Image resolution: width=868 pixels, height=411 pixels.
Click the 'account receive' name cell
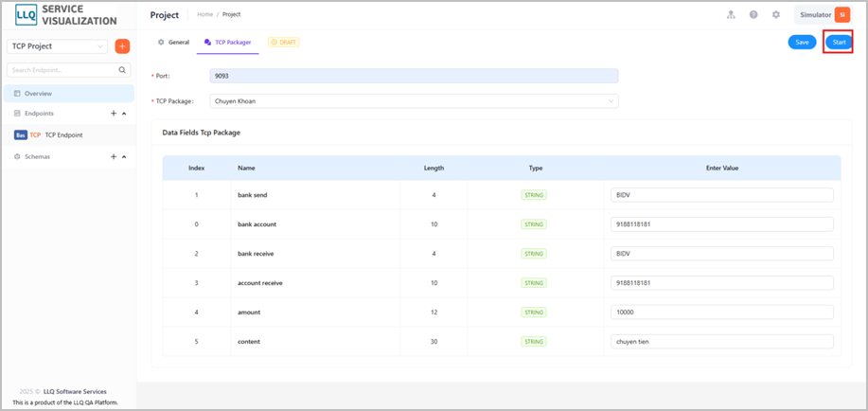click(x=315, y=283)
